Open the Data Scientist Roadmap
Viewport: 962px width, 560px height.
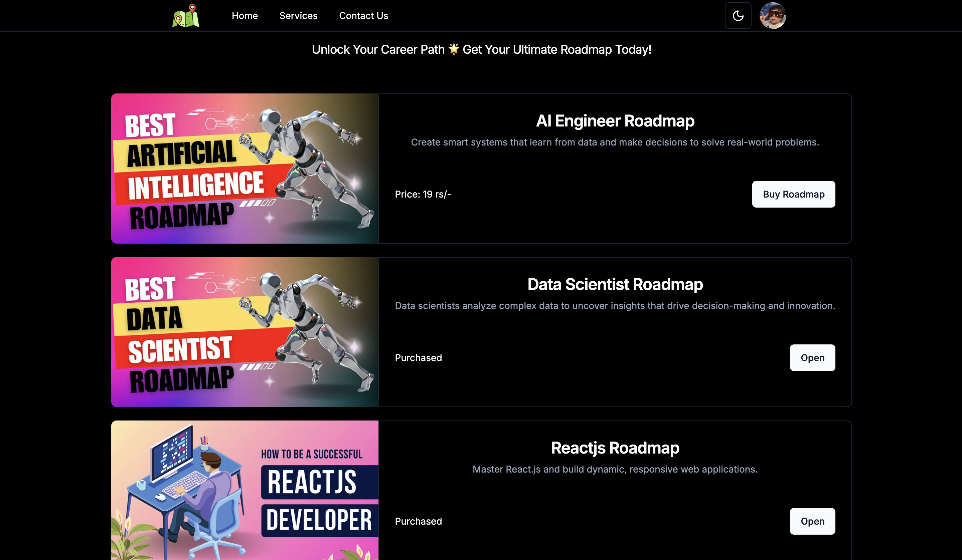pos(812,358)
